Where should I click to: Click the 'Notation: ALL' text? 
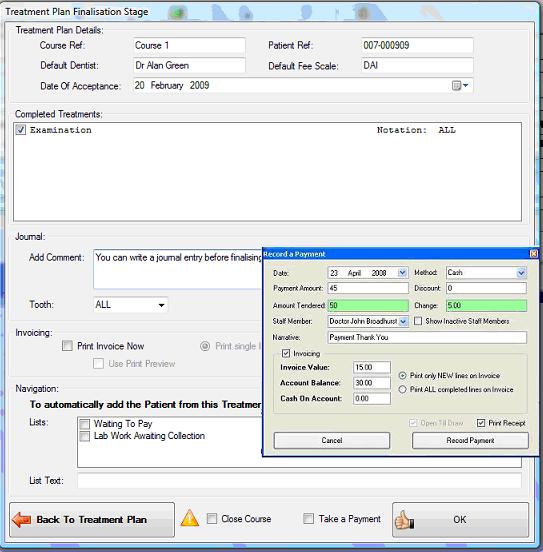(x=416, y=130)
